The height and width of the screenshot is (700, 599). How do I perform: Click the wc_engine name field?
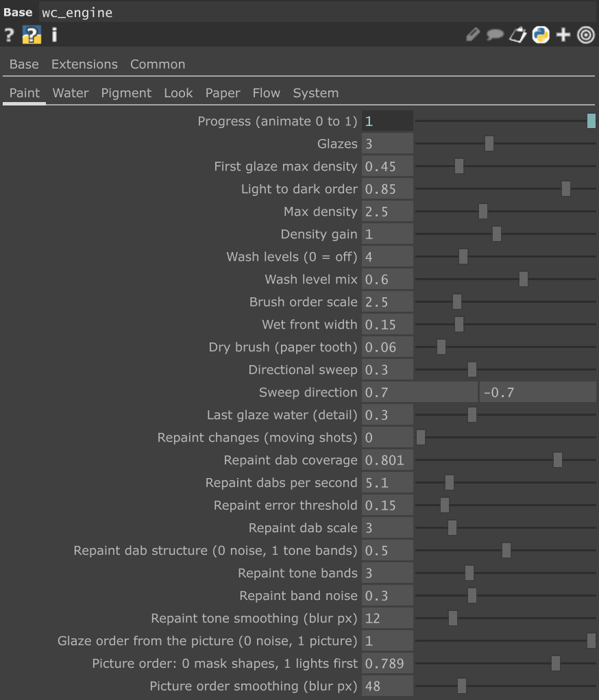(x=317, y=12)
